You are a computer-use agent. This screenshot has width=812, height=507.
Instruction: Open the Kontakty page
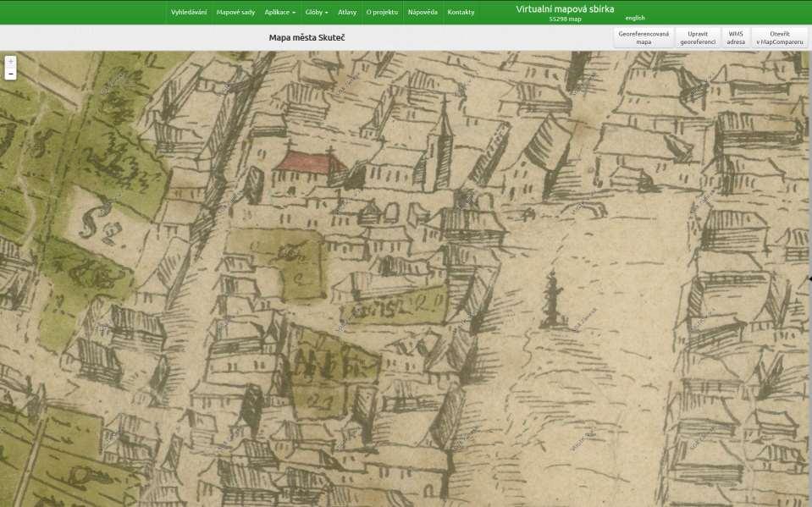461,12
